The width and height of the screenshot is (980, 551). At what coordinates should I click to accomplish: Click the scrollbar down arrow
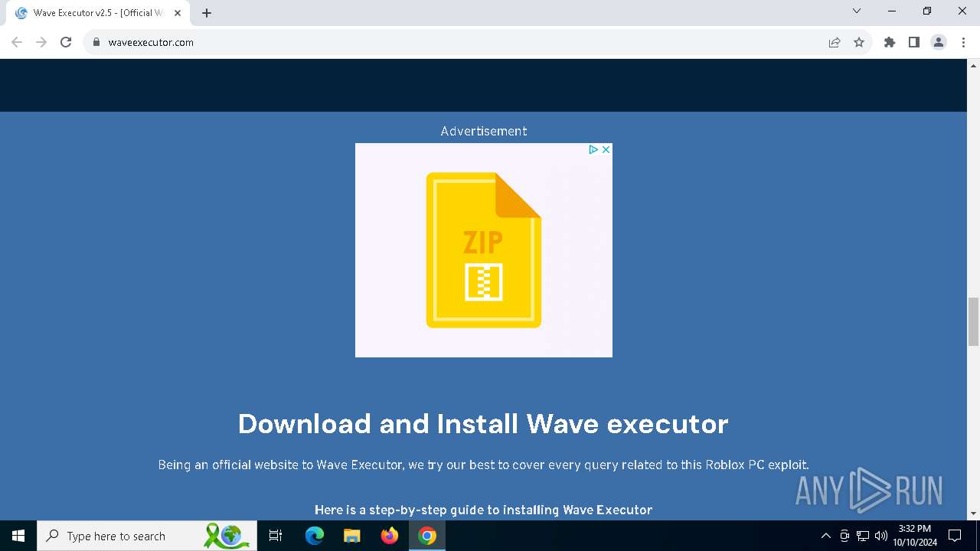[x=973, y=514]
